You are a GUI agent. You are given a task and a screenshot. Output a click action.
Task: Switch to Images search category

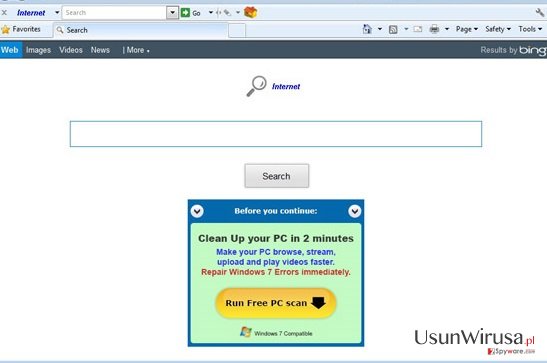38,50
